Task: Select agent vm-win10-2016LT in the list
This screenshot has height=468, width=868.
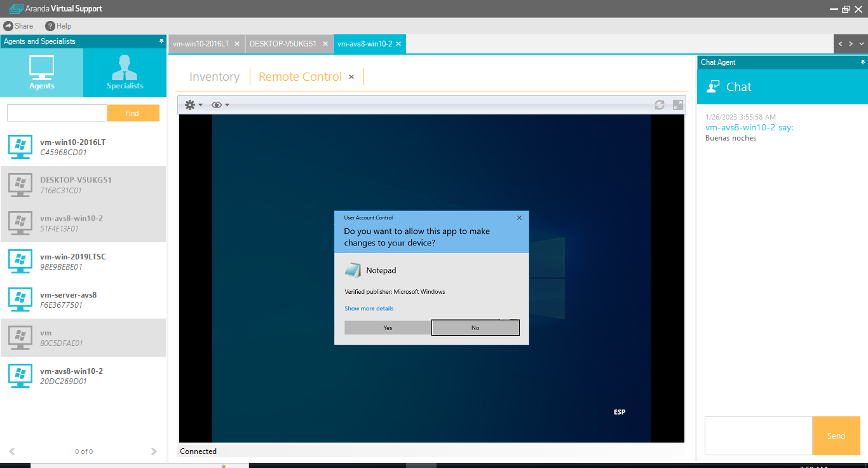Action: click(83, 147)
